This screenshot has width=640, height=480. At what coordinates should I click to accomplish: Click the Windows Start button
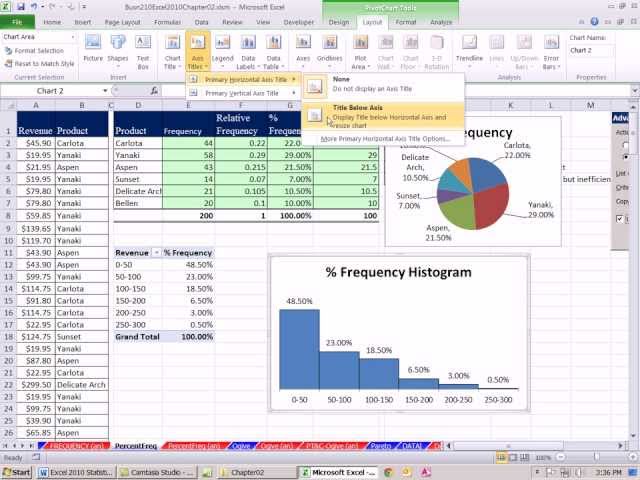click(x=16, y=472)
